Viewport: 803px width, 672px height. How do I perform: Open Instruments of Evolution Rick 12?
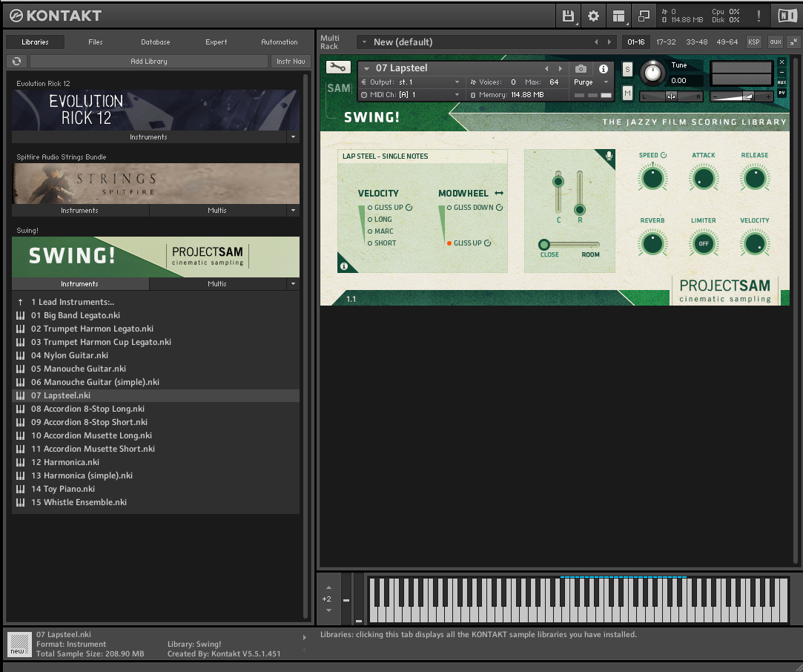click(148, 136)
